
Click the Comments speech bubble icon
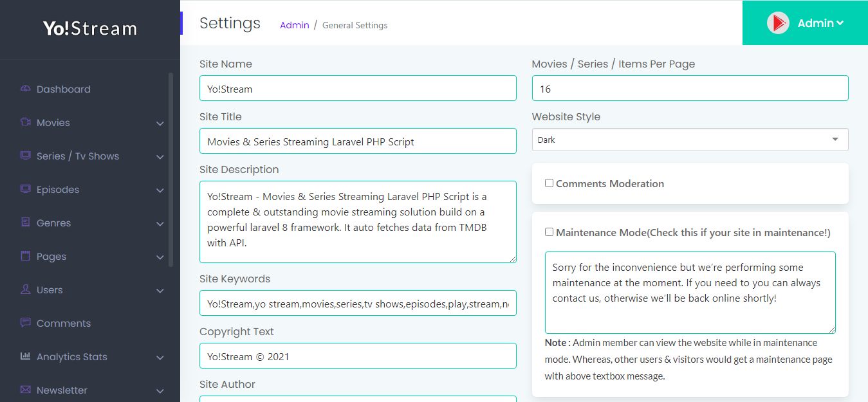pyautogui.click(x=26, y=323)
